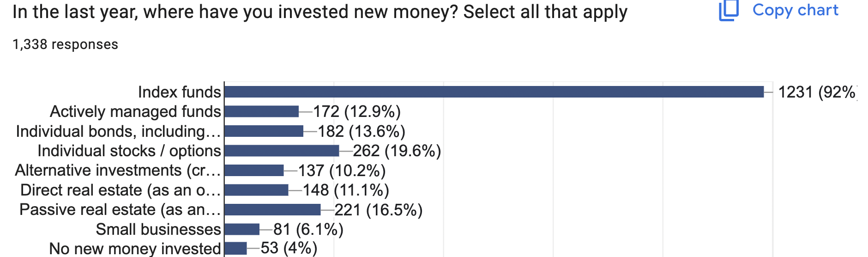This screenshot has height=257, width=868.
Task: Click the 221 (16.5%) value label
Action: click(x=379, y=210)
